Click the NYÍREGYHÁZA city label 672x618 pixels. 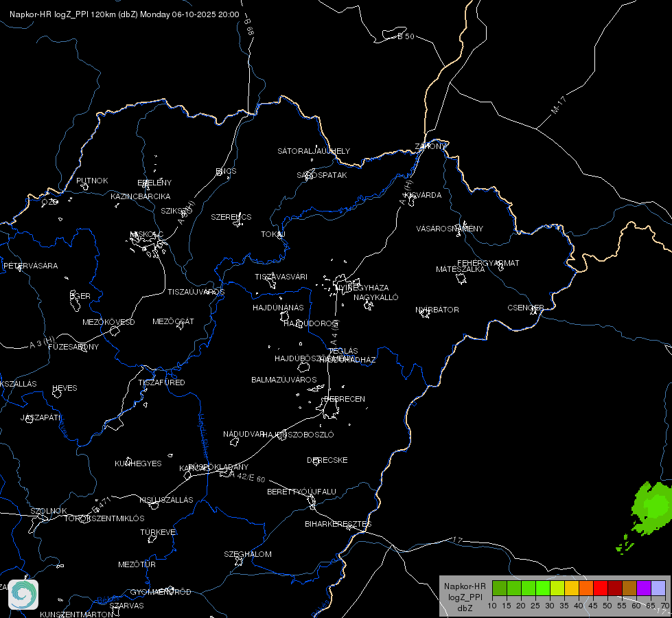pos(362,287)
